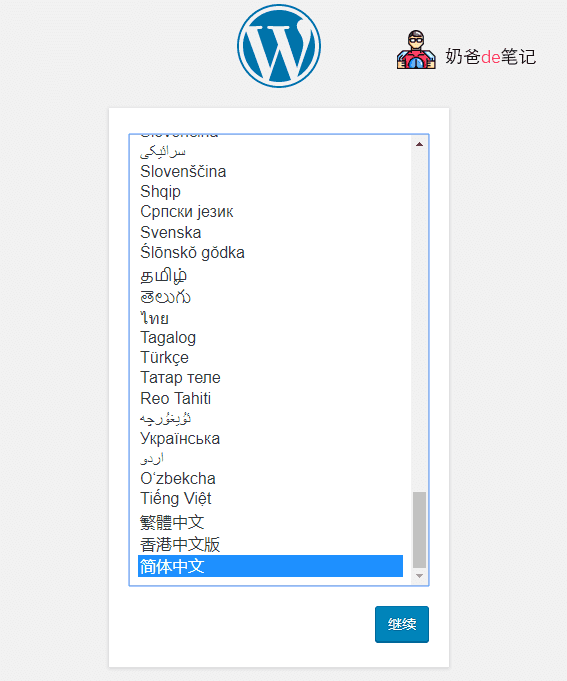Pick Українська from the list
The height and width of the screenshot is (681, 567).
(x=270, y=438)
